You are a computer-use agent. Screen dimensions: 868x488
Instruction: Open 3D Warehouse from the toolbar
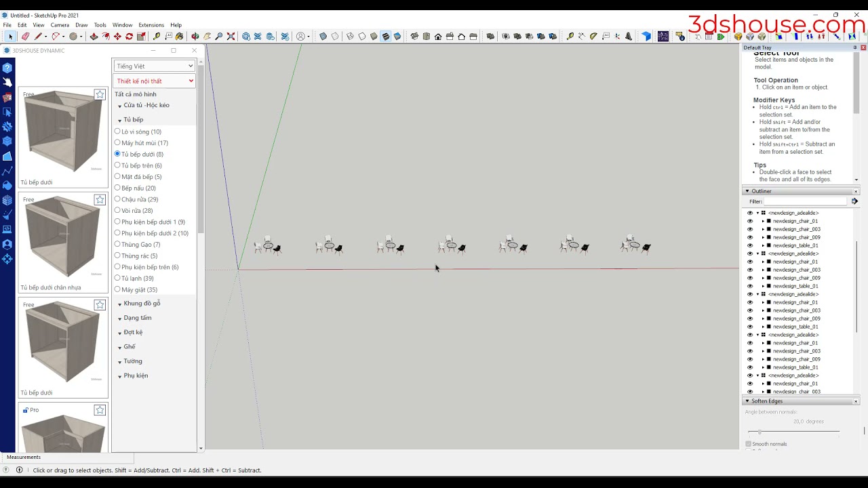click(x=245, y=37)
